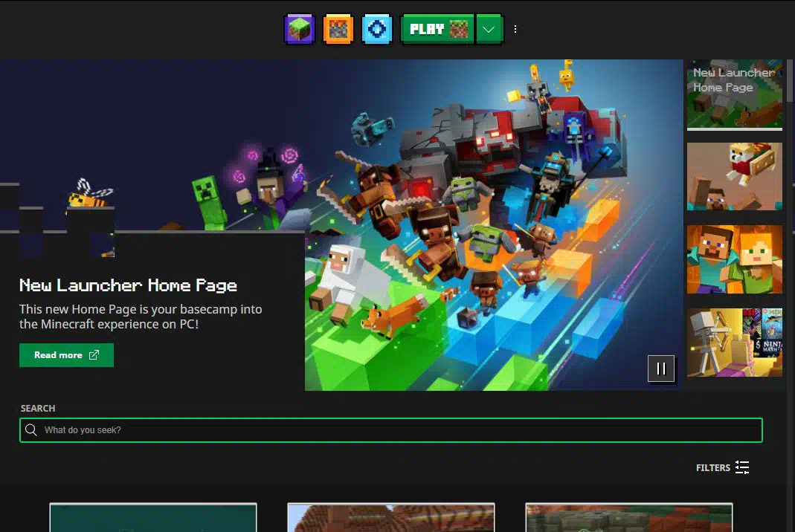Screen dimensions: 795x532
Task: Open the FILTERS options
Action: pyautogui.click(x=723, y=467)
